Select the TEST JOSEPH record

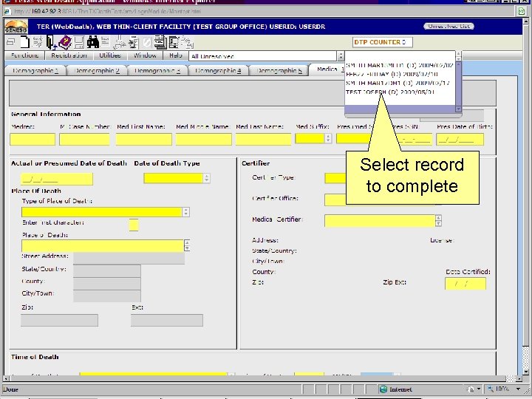pos(390,92)
